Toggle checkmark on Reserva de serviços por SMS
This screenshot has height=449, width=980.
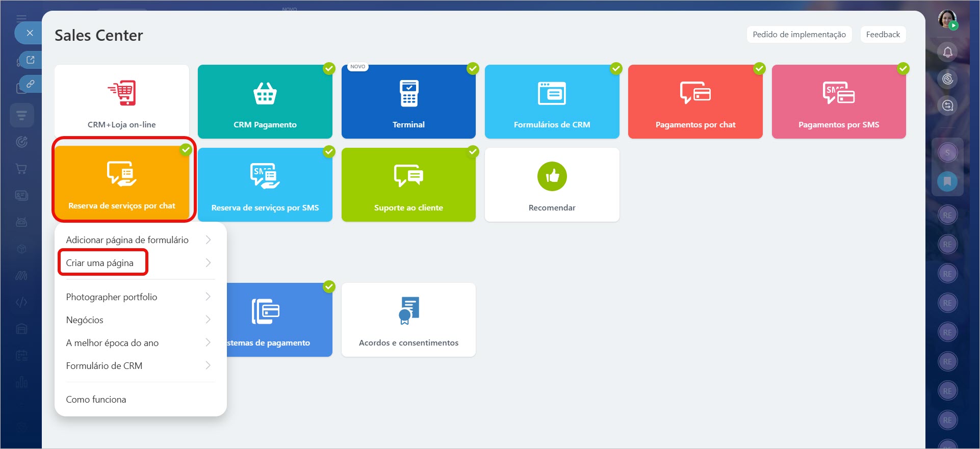329,151
